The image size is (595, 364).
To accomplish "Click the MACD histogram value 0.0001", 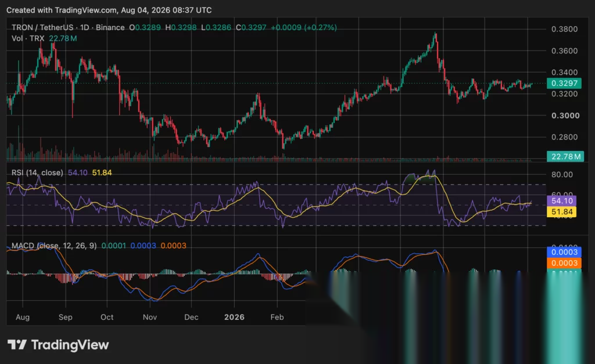I will tap(114, 246).
